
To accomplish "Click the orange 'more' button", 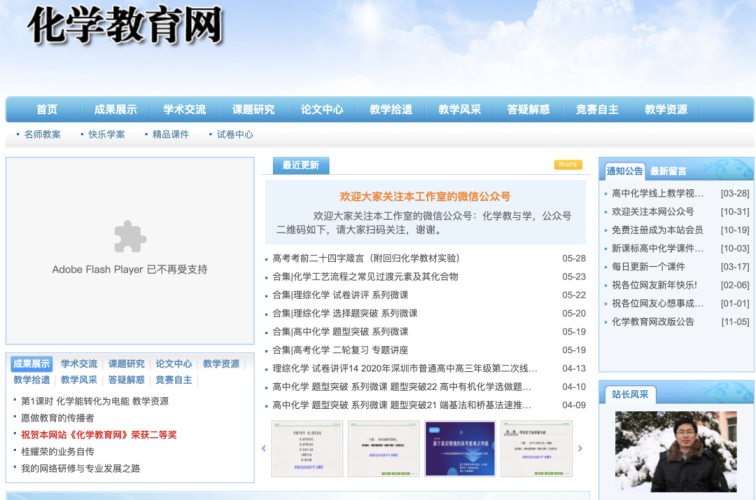I will click(x=568, y=165).
